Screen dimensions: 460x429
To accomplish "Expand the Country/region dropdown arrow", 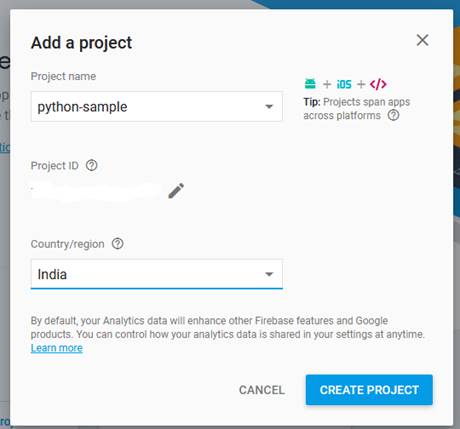I will pyautogui.click(x=269, y=274).
